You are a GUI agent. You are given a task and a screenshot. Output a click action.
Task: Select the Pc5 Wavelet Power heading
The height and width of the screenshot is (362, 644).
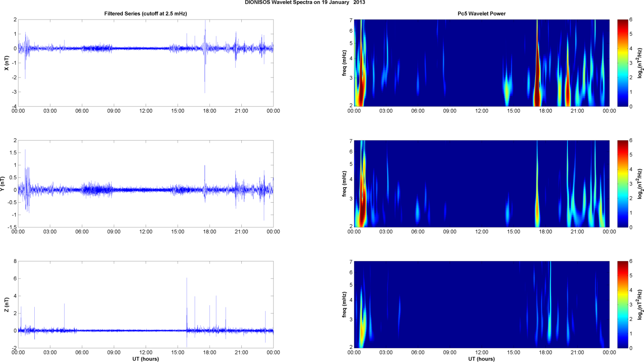point(481,14)
